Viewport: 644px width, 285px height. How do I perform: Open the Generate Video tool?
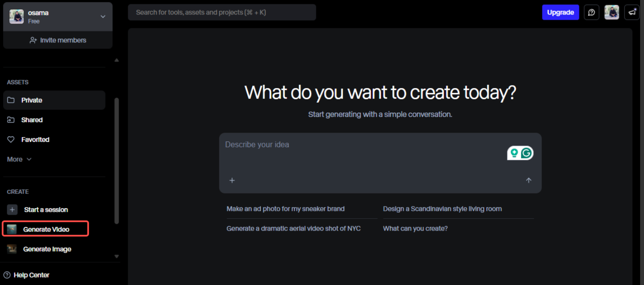(x=45, y=228)
